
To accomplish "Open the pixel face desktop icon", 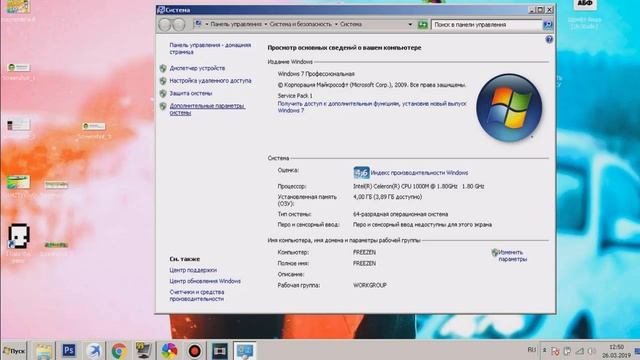I will 19,236.
